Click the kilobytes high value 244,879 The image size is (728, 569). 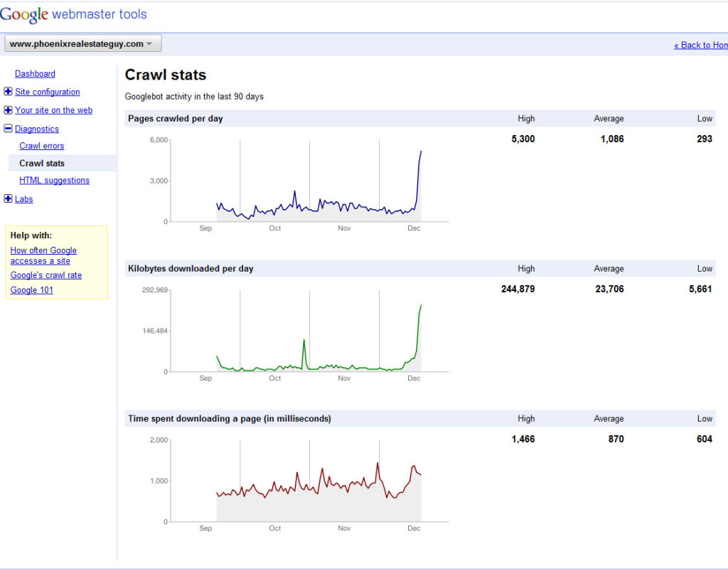pos(518,289)
